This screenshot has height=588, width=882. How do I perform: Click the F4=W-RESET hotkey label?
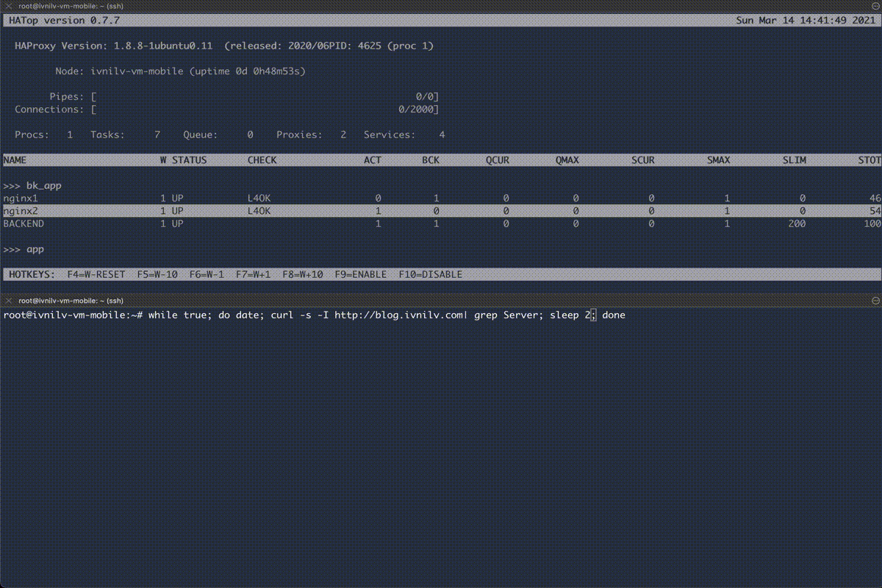pos(96,274)
